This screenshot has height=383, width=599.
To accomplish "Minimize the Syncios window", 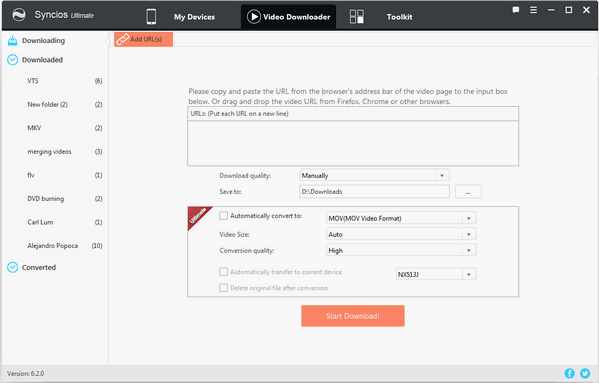I will tap(551, 10).
